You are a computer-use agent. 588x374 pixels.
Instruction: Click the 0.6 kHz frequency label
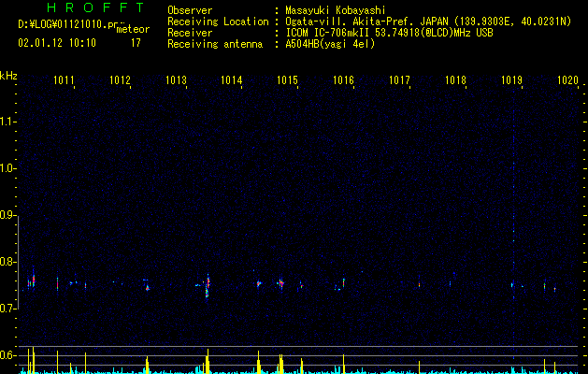7,355
